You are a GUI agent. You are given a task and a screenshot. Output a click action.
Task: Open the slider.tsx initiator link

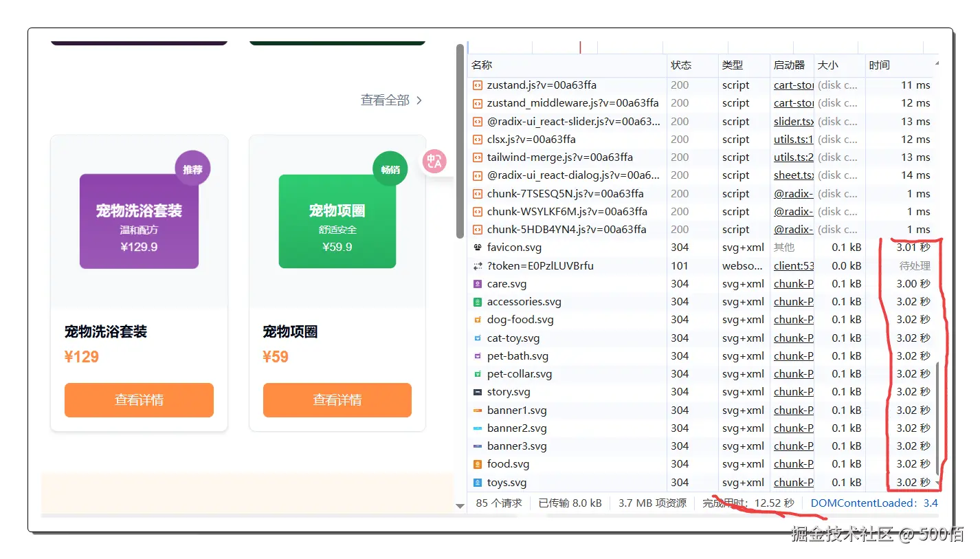(794, 122)
